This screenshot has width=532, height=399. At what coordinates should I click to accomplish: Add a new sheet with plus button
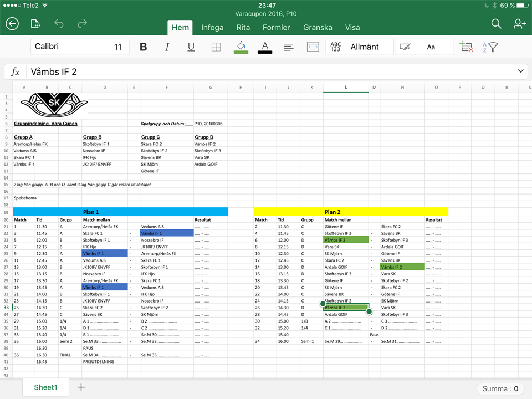point(81,387)
